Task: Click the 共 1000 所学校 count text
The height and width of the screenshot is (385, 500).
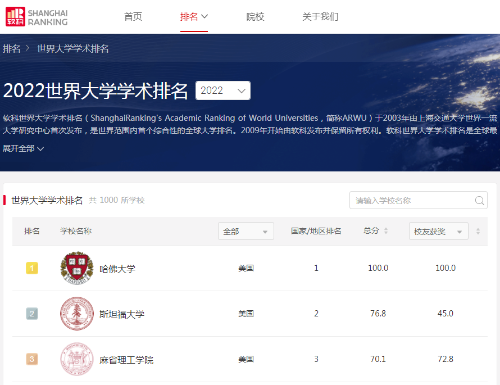Action: pyautogui.click(x=117, y=200)
